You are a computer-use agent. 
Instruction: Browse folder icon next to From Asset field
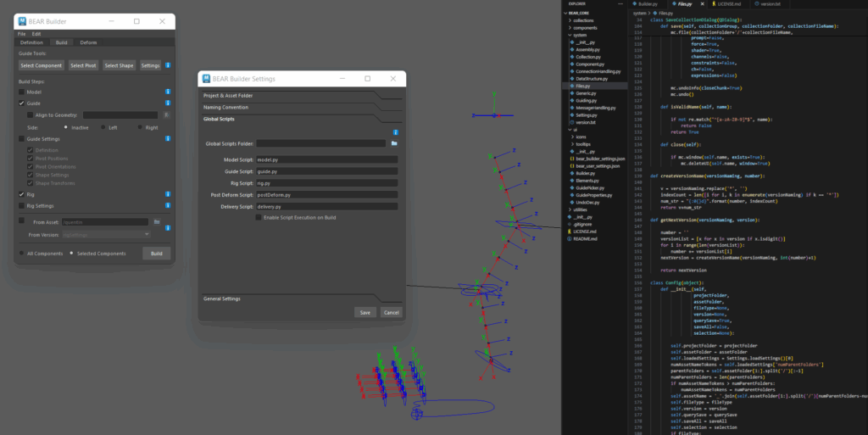tap(157, 222)
